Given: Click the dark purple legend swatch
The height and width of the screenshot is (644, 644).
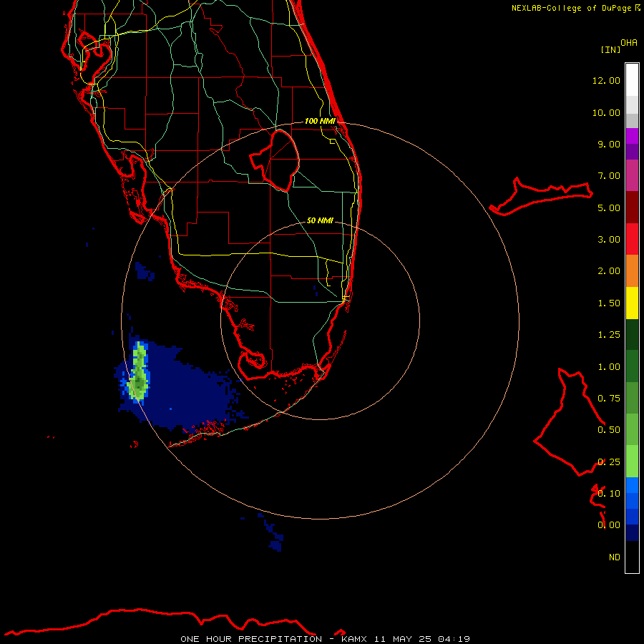Looking at the screenshot, I should pos(632,152).
